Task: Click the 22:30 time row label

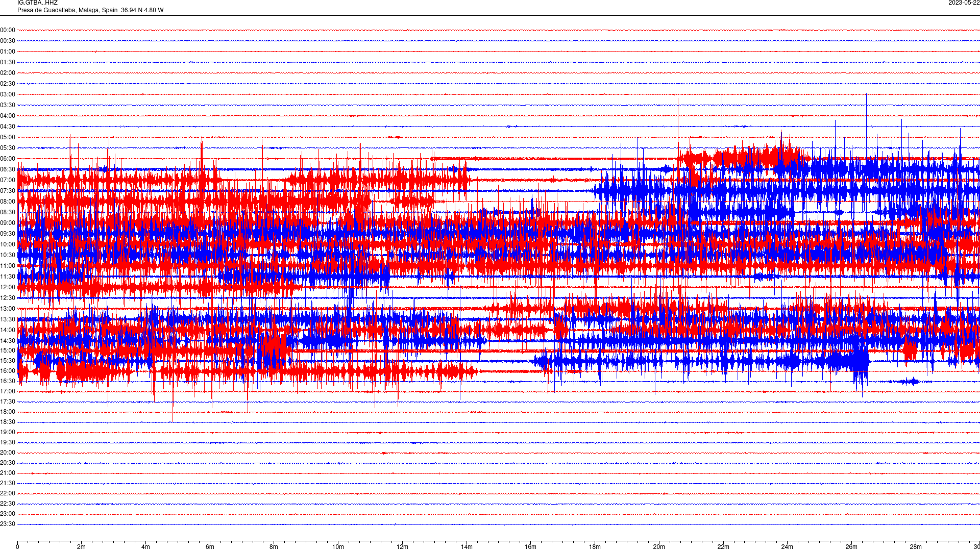Action: (x=8, y=504)
